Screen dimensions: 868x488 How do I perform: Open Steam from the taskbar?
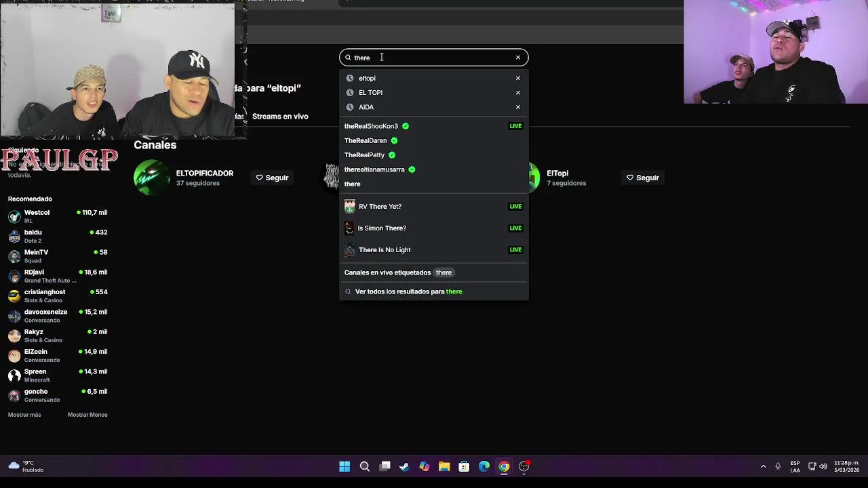404,466
